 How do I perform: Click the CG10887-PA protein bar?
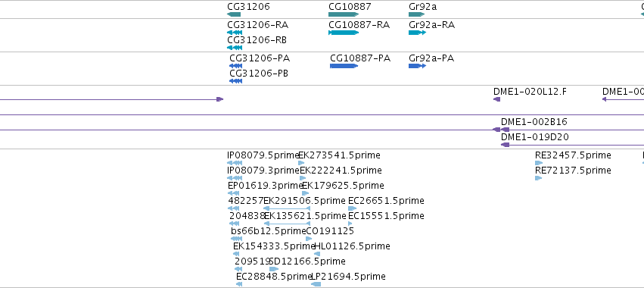pyautogui.click(x=344, y=66)
